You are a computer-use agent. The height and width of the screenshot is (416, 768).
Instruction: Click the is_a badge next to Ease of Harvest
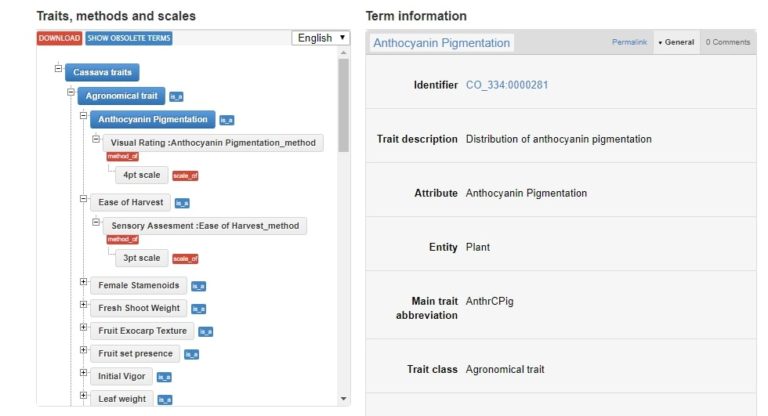tap(182, 203)
